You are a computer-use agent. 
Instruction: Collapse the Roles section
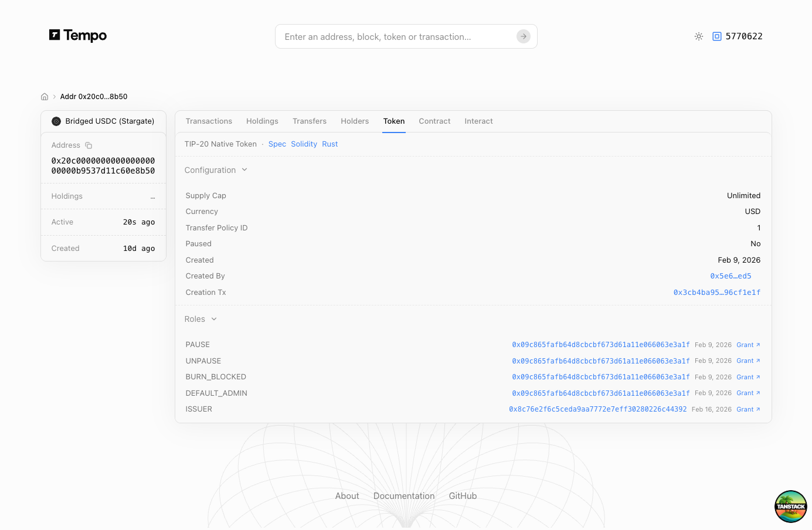[201, 319]
